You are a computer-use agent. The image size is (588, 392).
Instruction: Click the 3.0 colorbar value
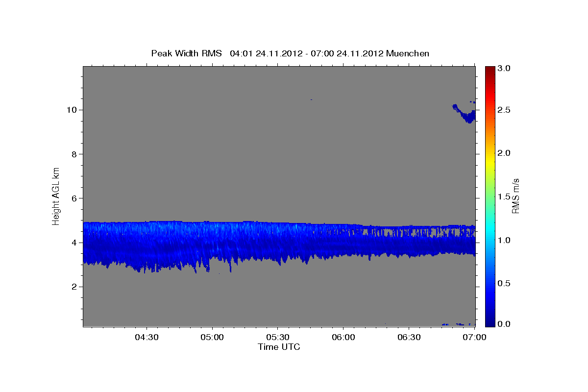[x=504, y=68]
